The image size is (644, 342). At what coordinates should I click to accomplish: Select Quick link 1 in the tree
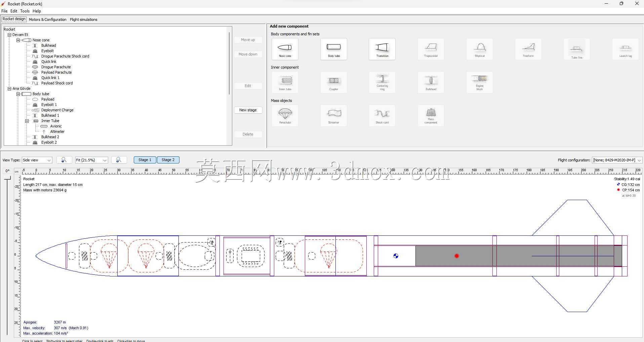point(50,78)
